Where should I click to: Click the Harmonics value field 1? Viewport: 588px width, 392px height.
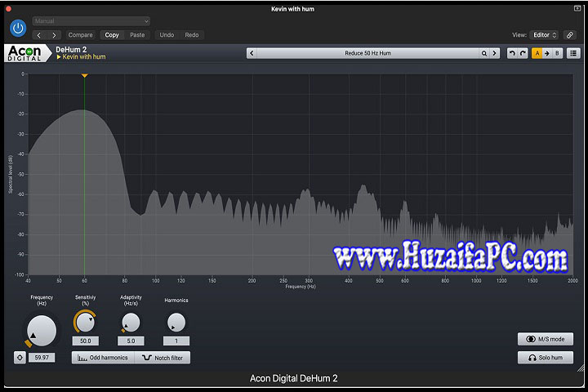point(176,341)
